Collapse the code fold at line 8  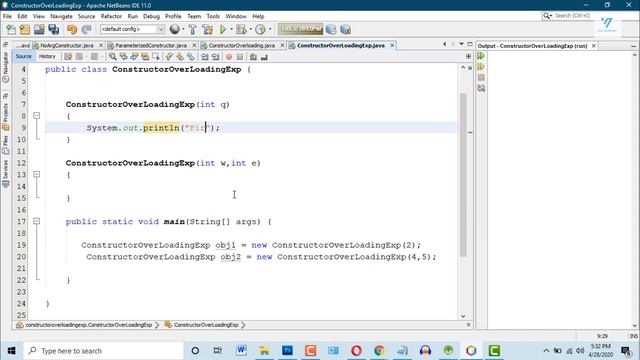coord(36,116)
